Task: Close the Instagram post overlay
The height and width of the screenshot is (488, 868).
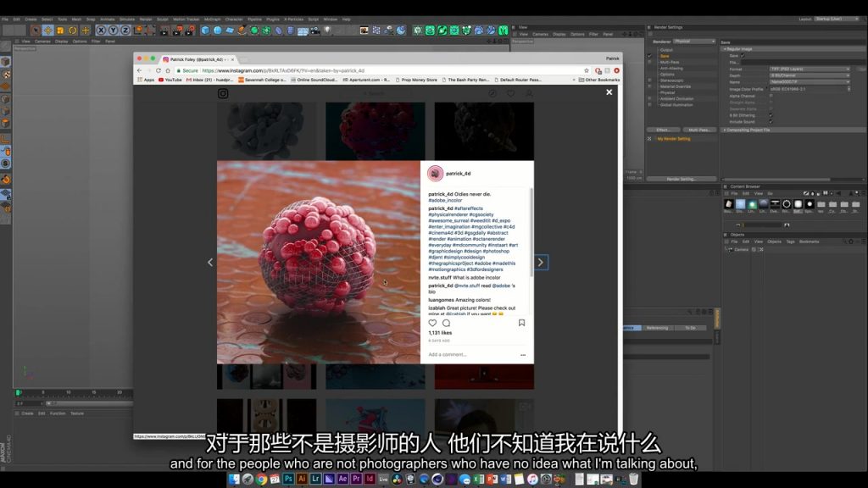Action: click(609, 92)
